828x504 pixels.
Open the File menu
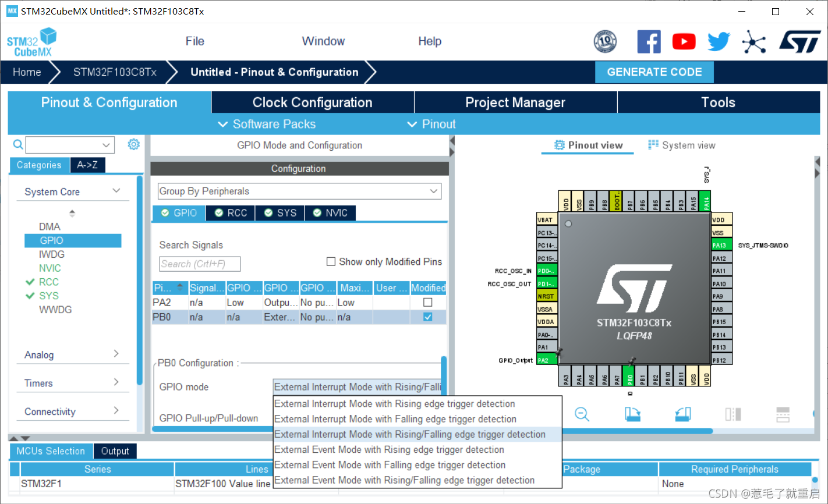[194, 41]
